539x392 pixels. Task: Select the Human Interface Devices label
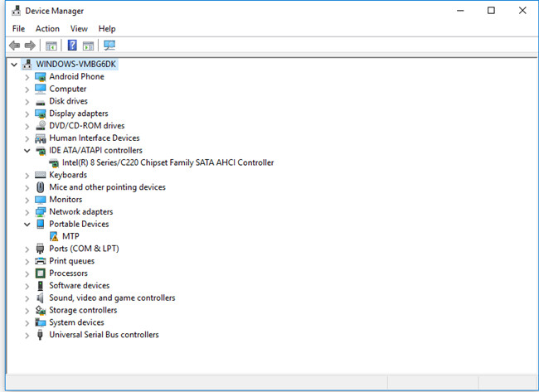point(95,138)
